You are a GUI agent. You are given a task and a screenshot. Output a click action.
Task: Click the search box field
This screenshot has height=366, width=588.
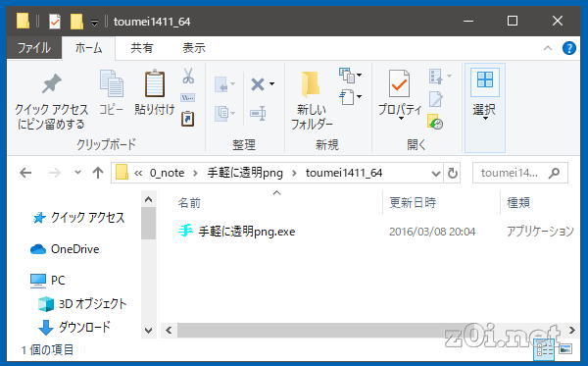pyautogui.click(x=520, y=173)
